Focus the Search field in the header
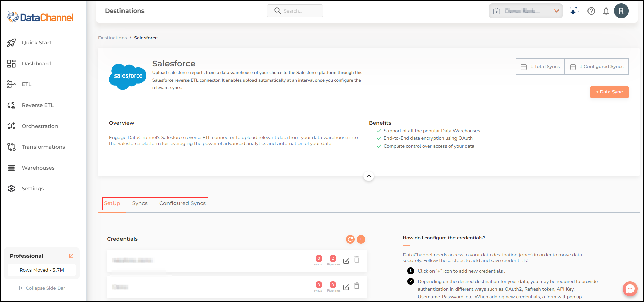Screen dimensions: 644x302 [295, 11]
